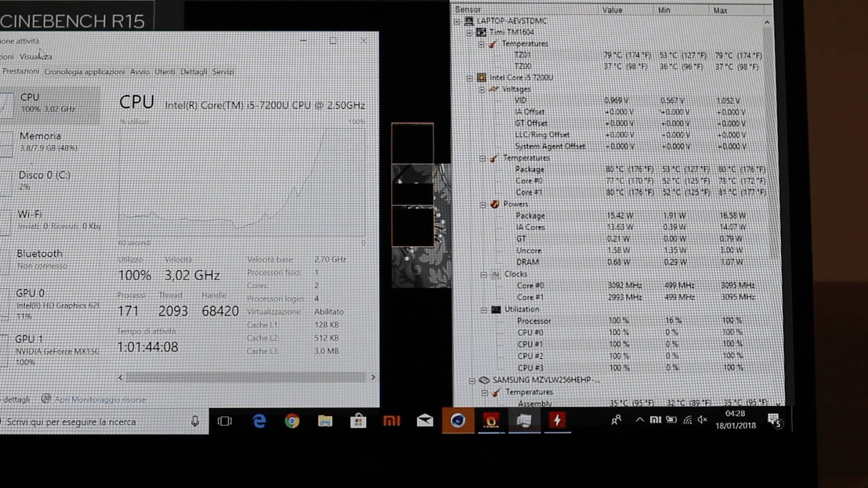
Task: Select Disco 0 (C:) performance entry
Action: [50, 180]
